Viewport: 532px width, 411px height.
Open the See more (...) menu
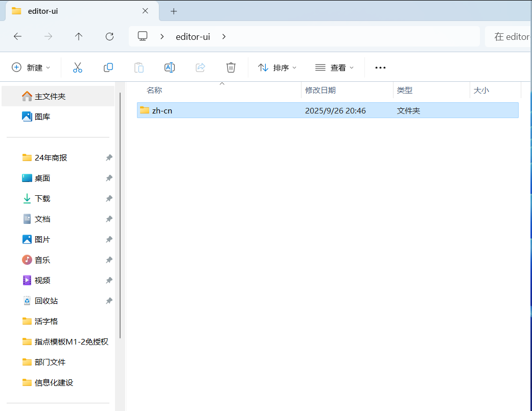point(380,67)
